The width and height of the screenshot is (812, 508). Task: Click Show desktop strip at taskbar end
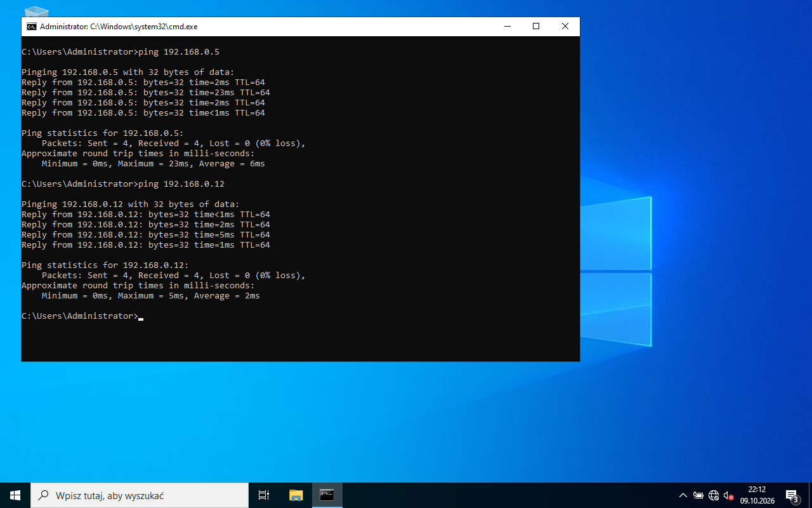(x=810, y=495)
